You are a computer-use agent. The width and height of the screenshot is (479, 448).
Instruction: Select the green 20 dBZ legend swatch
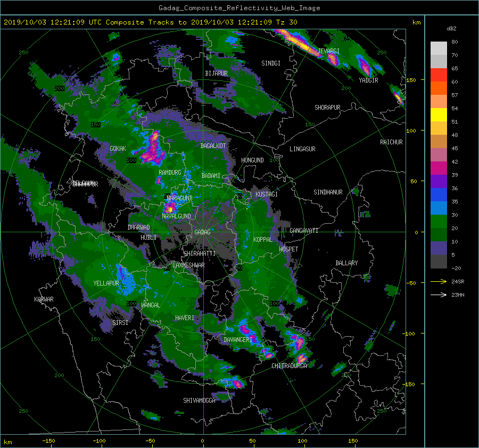[x=439, y=222]
